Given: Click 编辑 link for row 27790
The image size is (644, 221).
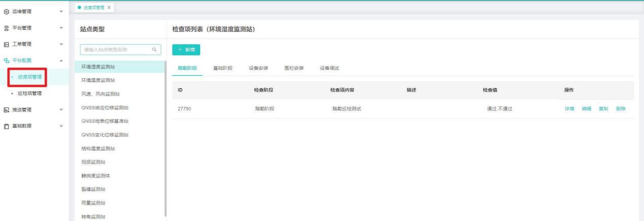Looking at the screenshot, I should pyautogui.click(x=587, y=109).
